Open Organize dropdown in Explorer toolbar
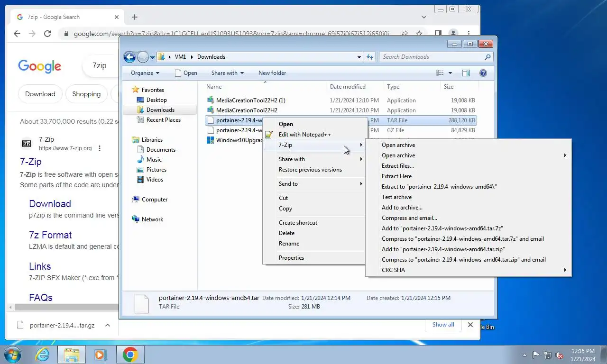The width and height of the screenshot is (607, 364). point(145,73)
